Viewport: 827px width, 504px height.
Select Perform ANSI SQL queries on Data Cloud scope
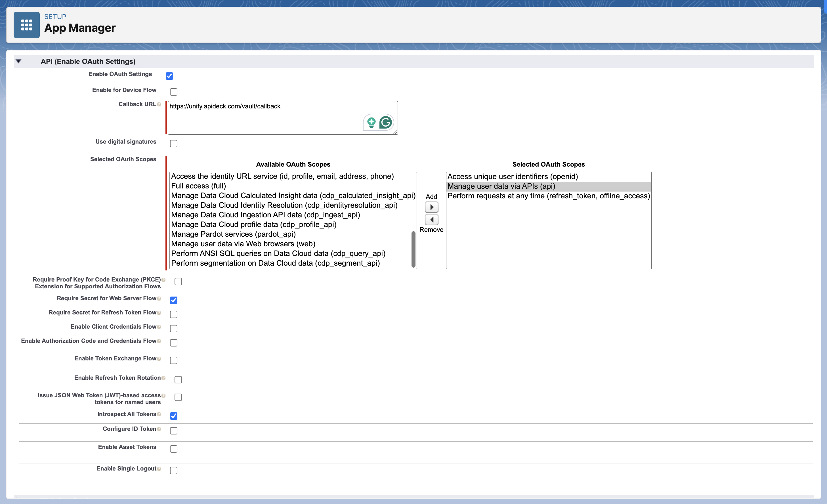pos(291,254)
